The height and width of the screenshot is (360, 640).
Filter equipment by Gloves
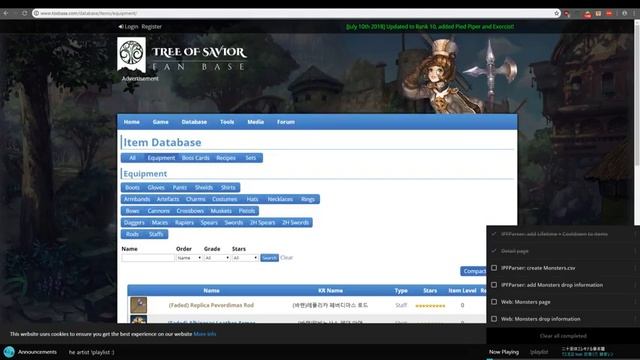pos(156,188)
